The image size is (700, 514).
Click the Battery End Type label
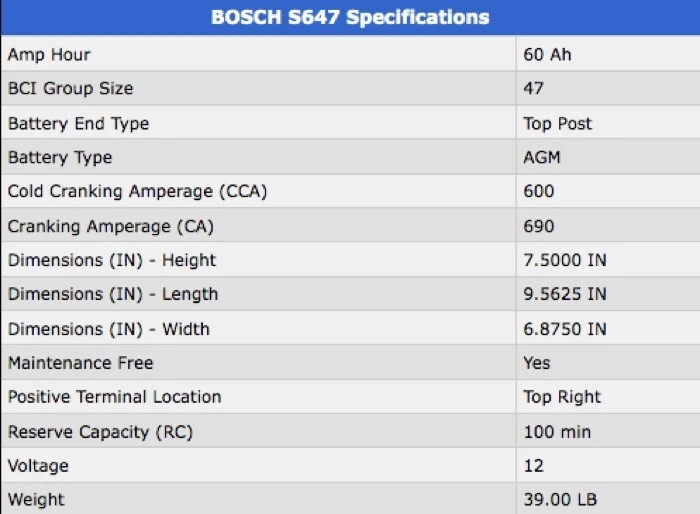(x=78, y=123)
